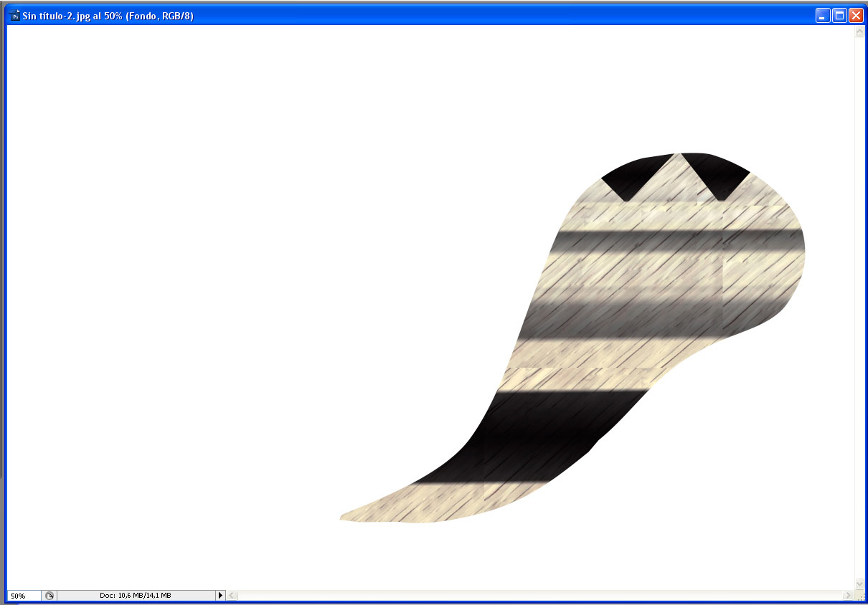Click the Photoshop document icon in title bar
The height and width of the screenshot is (605, 868).
coord(15,16)
